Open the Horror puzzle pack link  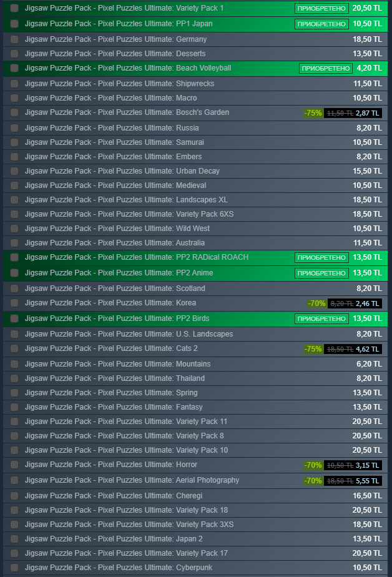coord(111,465)
